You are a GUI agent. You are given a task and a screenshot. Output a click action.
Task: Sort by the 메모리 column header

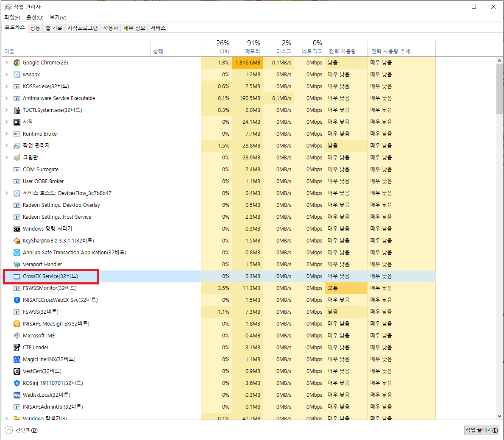[x=248, y=47]
